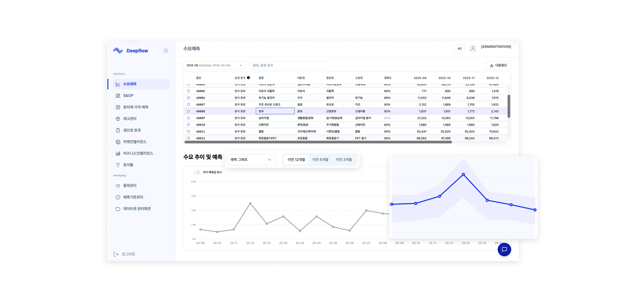Click product code A0009
Image resolution: width=644 pixels, height=302 pixels.
click(x=201, y=118)
